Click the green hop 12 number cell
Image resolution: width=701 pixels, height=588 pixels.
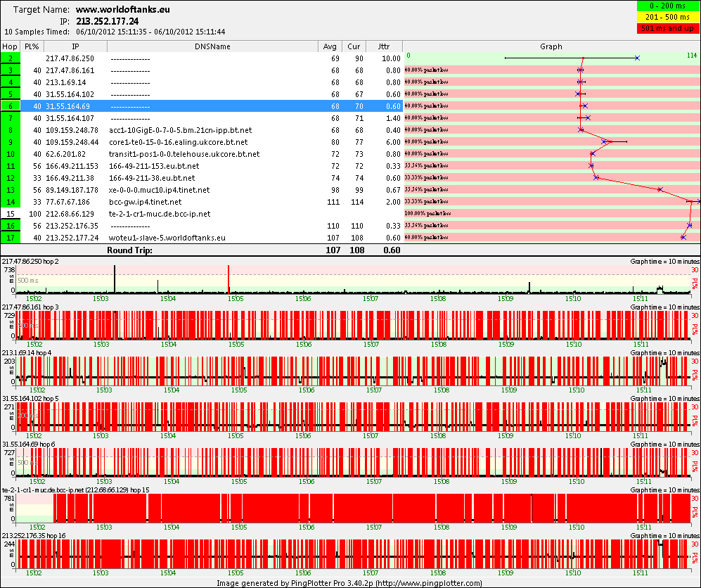(10, 178)
